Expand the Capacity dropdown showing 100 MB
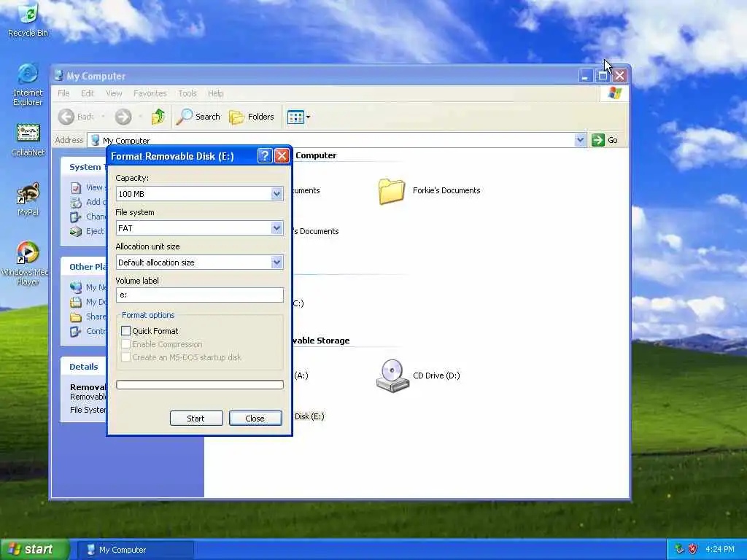 [x=276, y=194]
